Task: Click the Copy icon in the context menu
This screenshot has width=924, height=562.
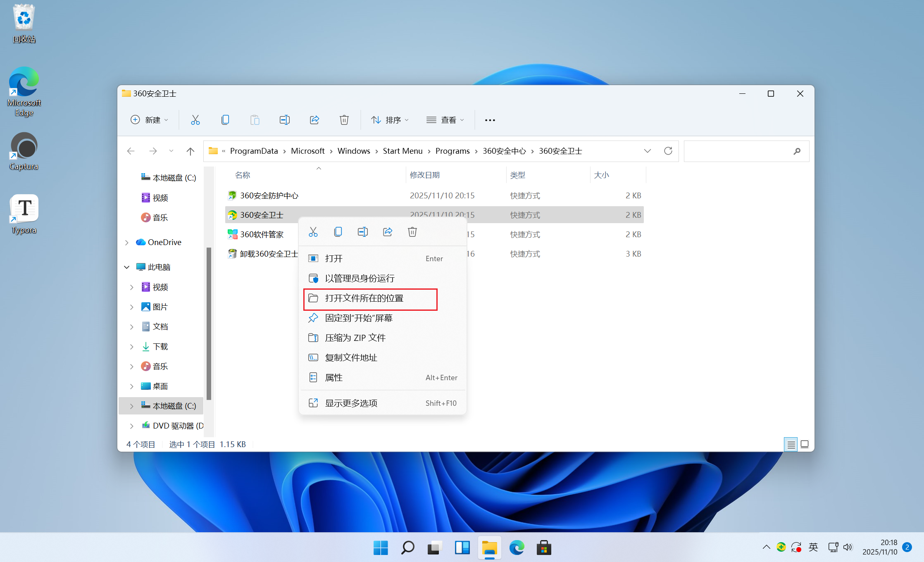Action: [338, 232]
